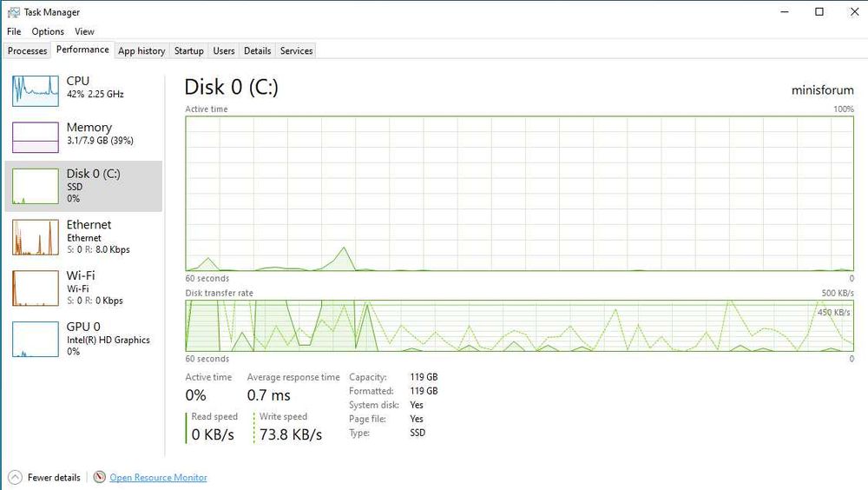
Task: Click the Resource Monitor gauge icon
Action: click(x=100, y=477)
